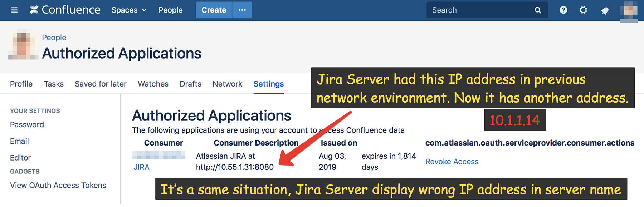Click the YOUR SETTINGS sidebar heading

(35, 111)
